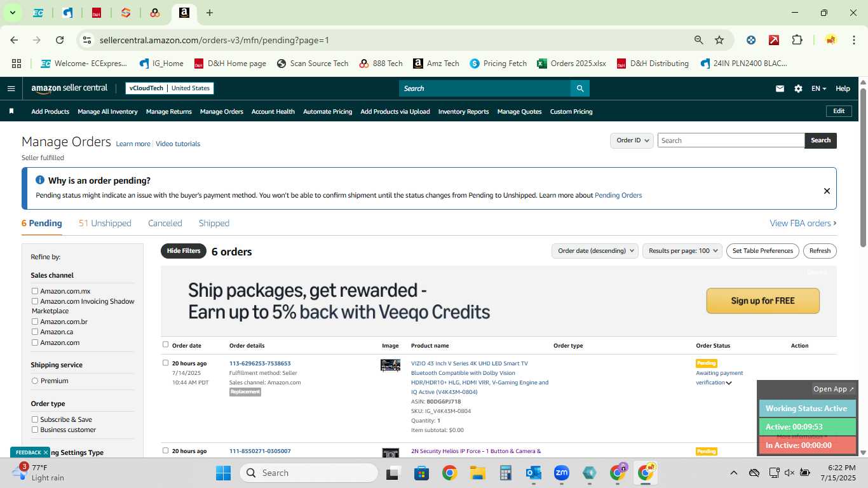
Task: Click the page vertical scrollbar thumb
Action: point(863,167)
